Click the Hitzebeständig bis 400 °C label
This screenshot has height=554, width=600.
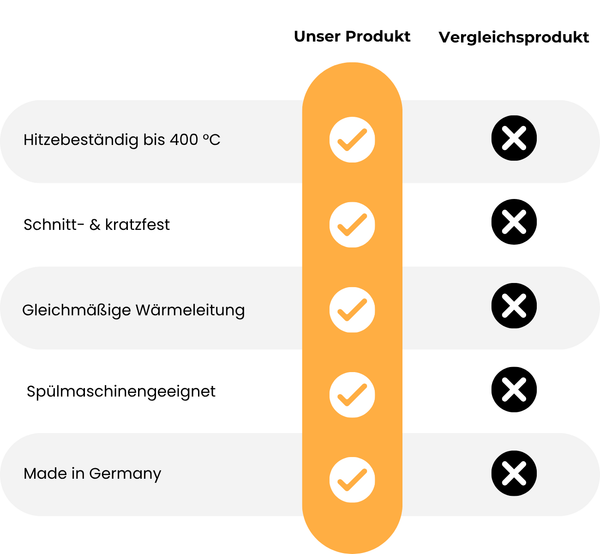coord(121,140)
